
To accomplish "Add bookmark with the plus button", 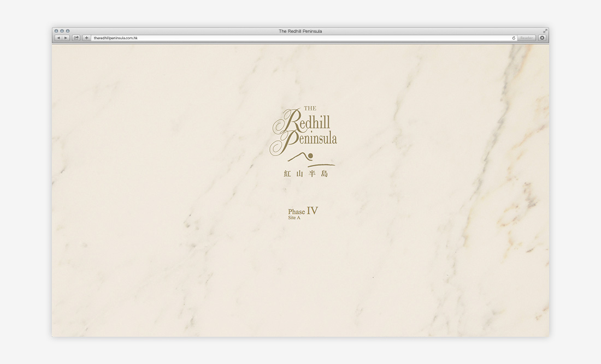I will 86,38.
